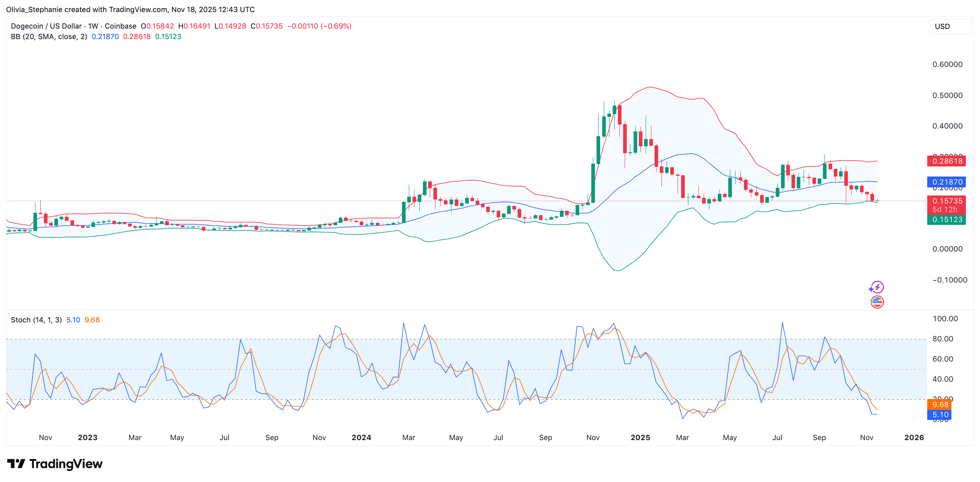
Task: Open the Dogecoin / US Dollar symbol menu
Action: click(48, 26)
